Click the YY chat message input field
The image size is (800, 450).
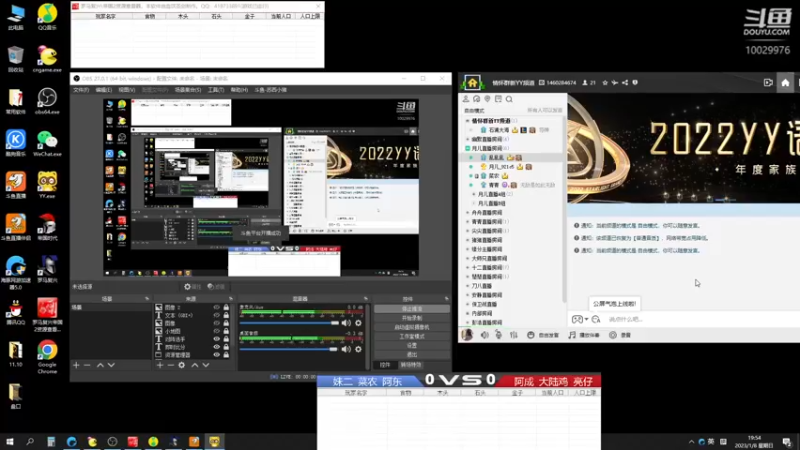[702, 319]
